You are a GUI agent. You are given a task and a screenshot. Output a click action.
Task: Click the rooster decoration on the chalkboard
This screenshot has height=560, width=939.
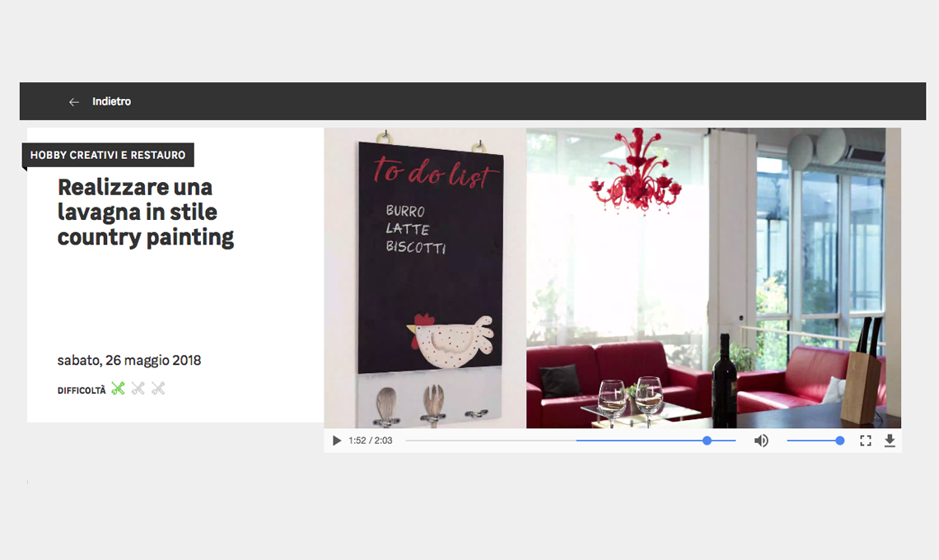click(x=451, y=340)
